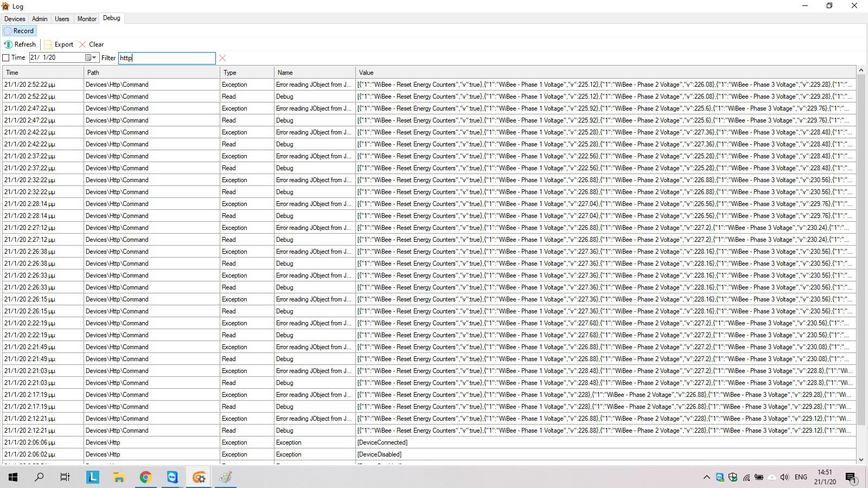The width and height of the screenshot is (868, 488).
Task: Export the log entries
Action: click(x=59, y=44)
